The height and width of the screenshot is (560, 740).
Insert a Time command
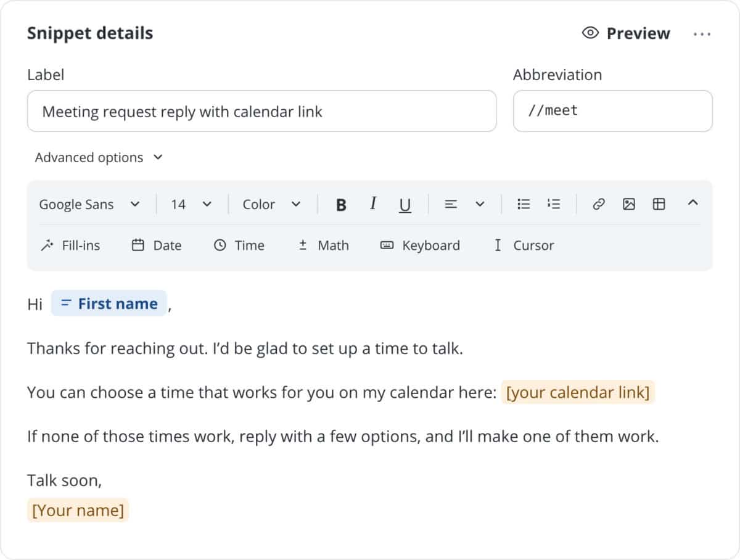point(239,245)
